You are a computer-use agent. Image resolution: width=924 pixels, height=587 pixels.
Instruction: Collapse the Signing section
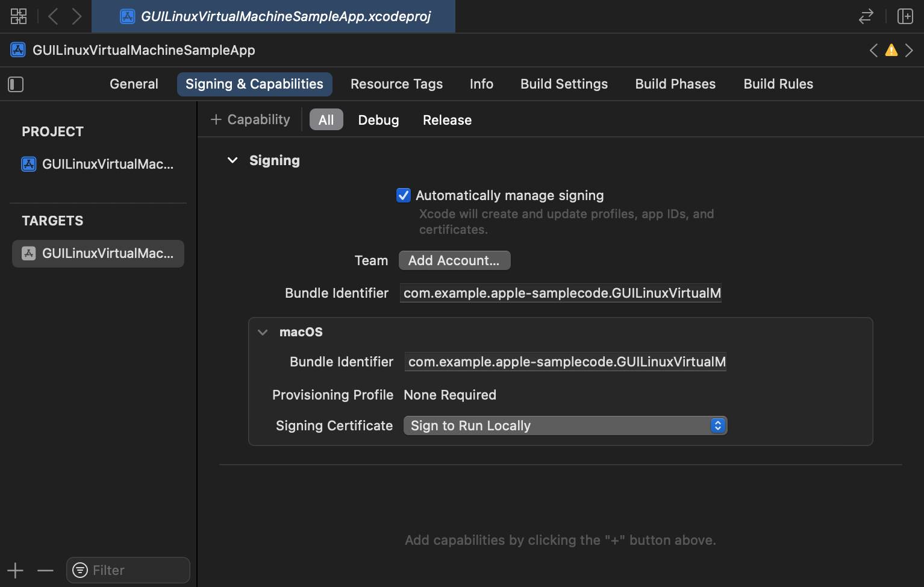[233, 160]
